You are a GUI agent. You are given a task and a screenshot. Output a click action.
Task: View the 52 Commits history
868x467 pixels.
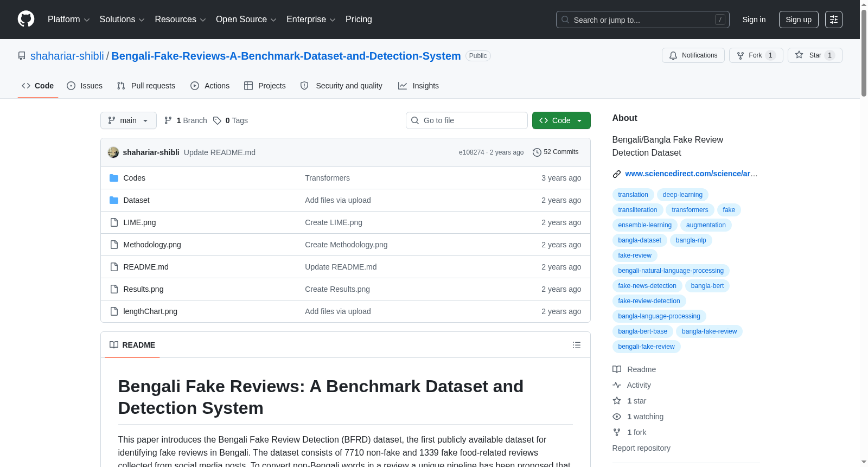[x=556, y=152]
